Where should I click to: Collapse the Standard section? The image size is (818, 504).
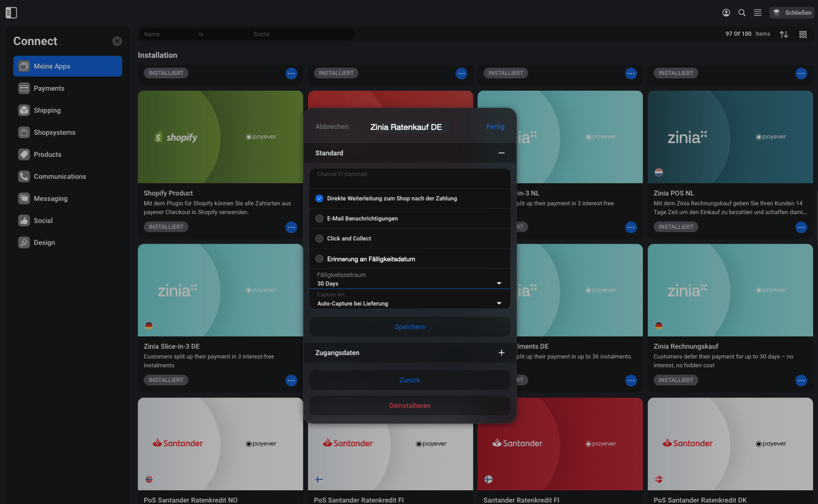(501, 153)
